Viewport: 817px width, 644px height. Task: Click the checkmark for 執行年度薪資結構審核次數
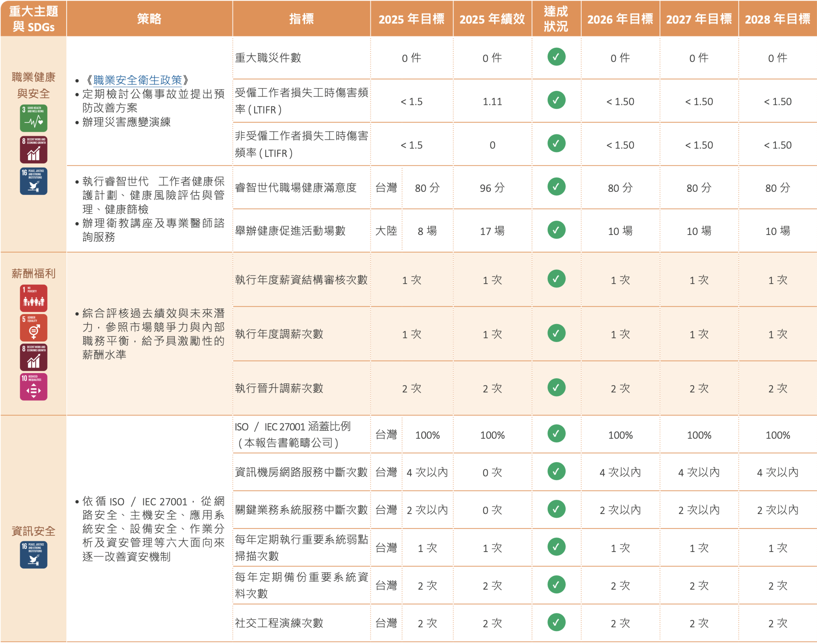coord(556,279)
